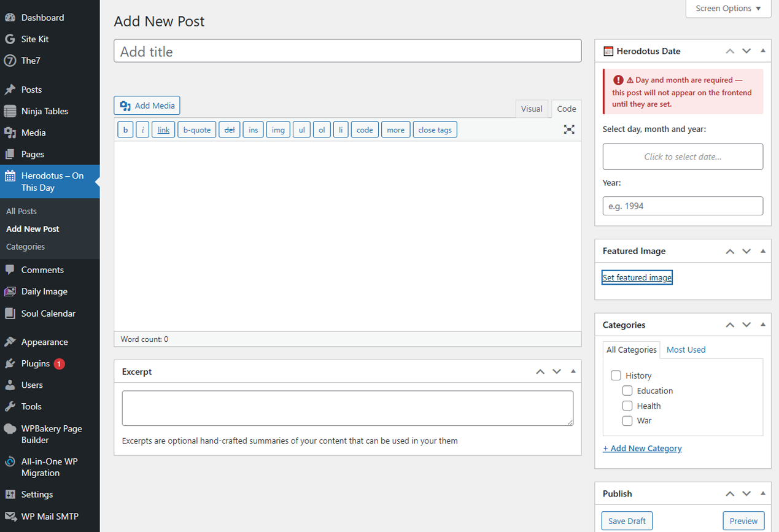Open WPBakery Page Builder menu
Image resolution: width=779 pixels, height=532 pixels.
(50, 434)
